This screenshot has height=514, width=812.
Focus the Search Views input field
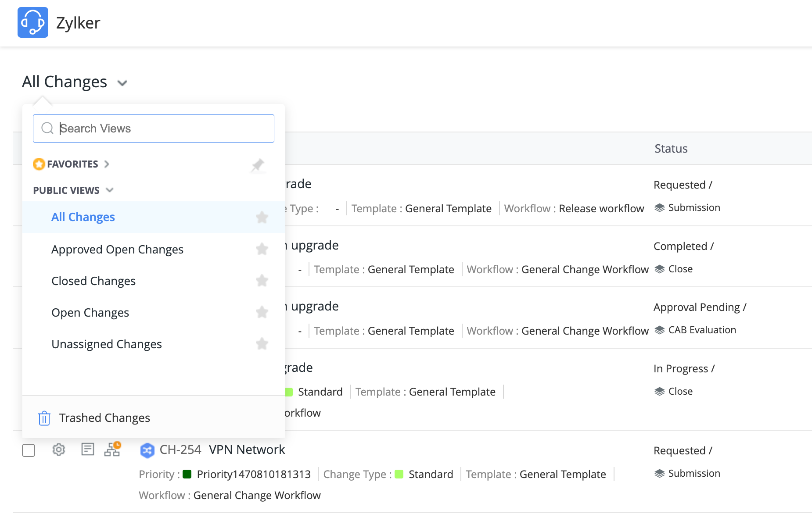click(x=162, y=128)
